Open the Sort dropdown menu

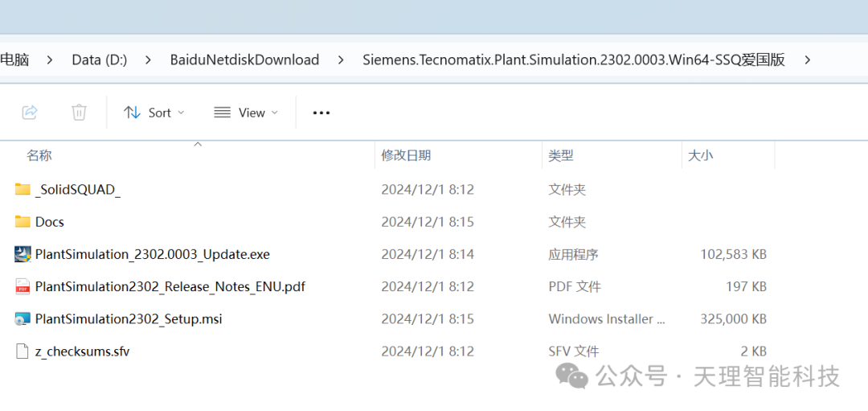point(154,113)
